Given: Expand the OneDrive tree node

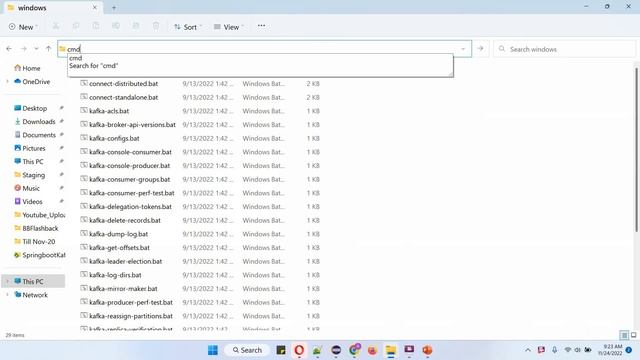Looking at the screenshot, I should pos(7,82).
